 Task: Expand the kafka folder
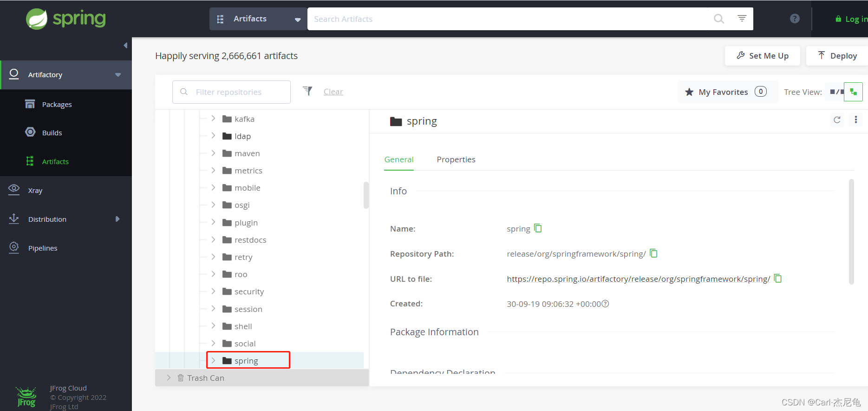coord(213,119)
